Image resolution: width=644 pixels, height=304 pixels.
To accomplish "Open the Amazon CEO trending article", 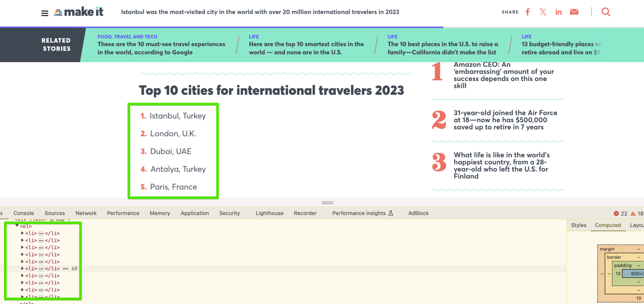I will pyautogui.click(x=503, y=75).
